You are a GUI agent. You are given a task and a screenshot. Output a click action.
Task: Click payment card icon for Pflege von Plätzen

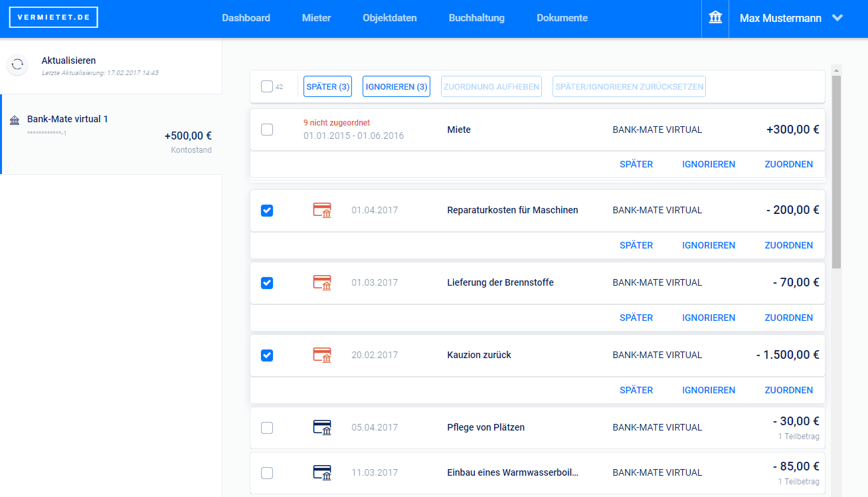coord(322,427)
